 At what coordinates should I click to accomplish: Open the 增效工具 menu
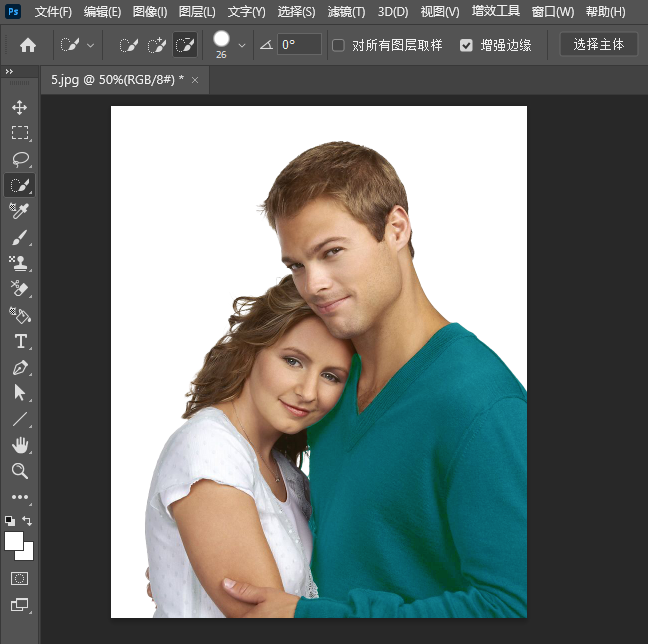(496, 11)
